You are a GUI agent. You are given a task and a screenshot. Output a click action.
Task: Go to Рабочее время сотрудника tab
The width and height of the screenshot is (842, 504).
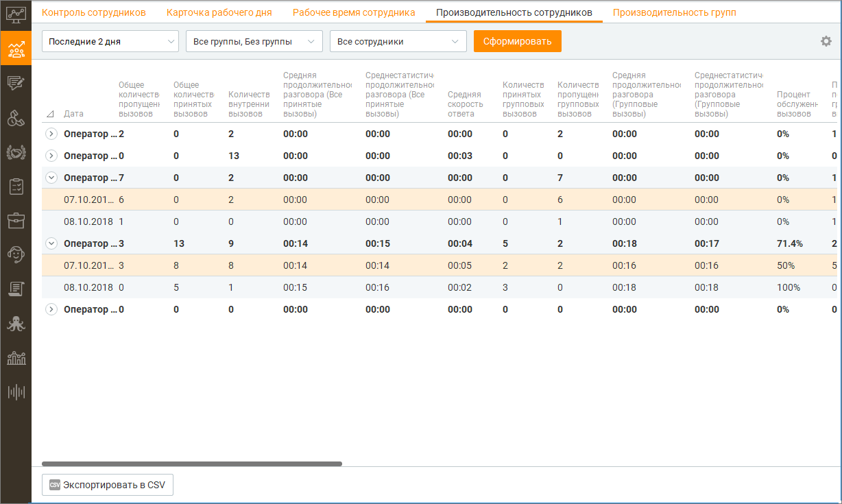point(354,12)
